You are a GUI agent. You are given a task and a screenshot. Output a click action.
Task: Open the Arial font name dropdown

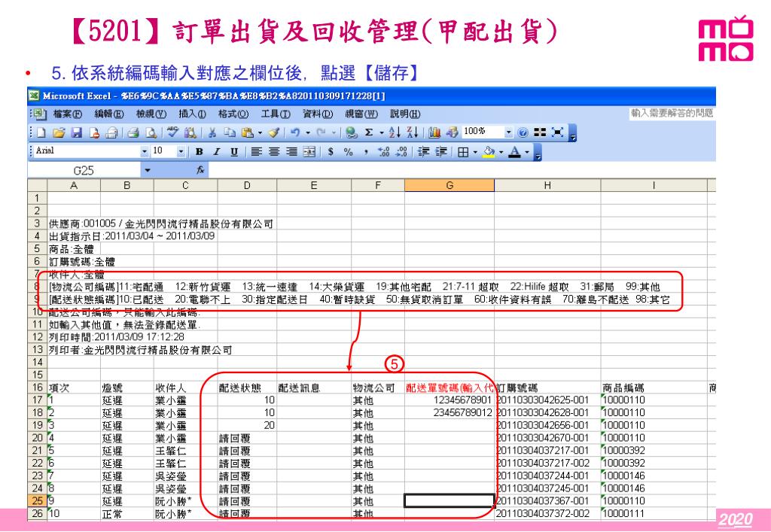click(x=145, y=152)
